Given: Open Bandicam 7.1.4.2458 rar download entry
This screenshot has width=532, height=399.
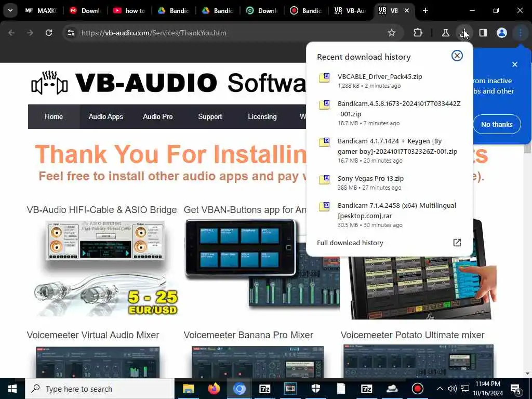Looking at the screenshot, I should click(390, 215).
